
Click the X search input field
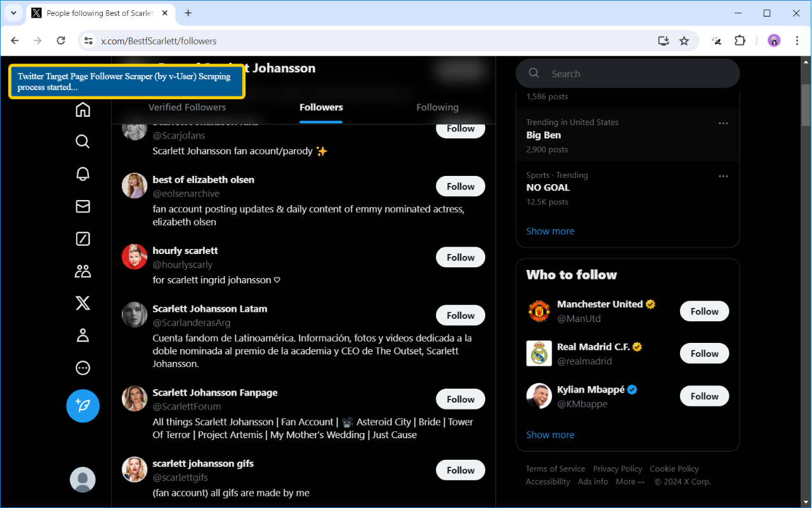pos(628,74)
